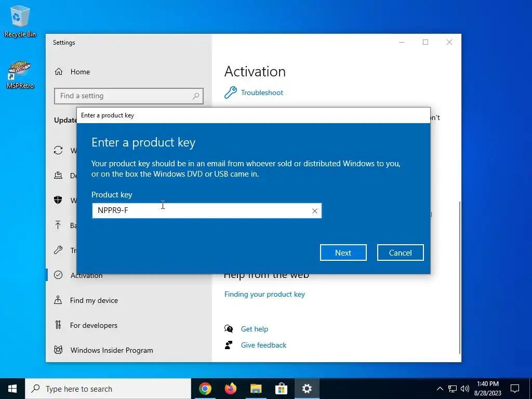
Task: Click the Home house icon
Action: [59, 72]
